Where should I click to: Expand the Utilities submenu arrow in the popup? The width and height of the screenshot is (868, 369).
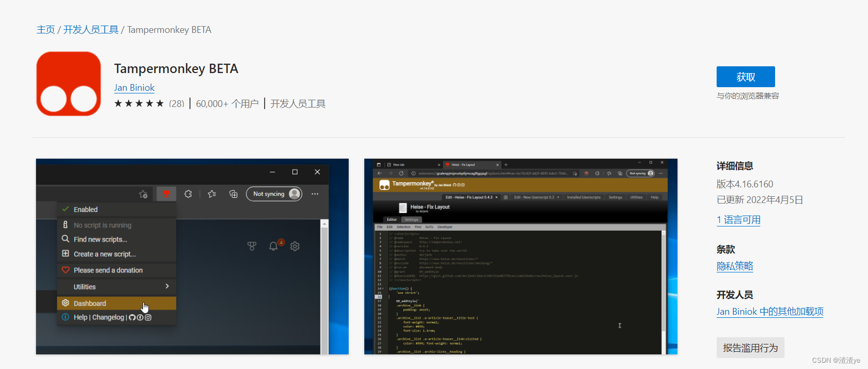[x=167, y=286]
